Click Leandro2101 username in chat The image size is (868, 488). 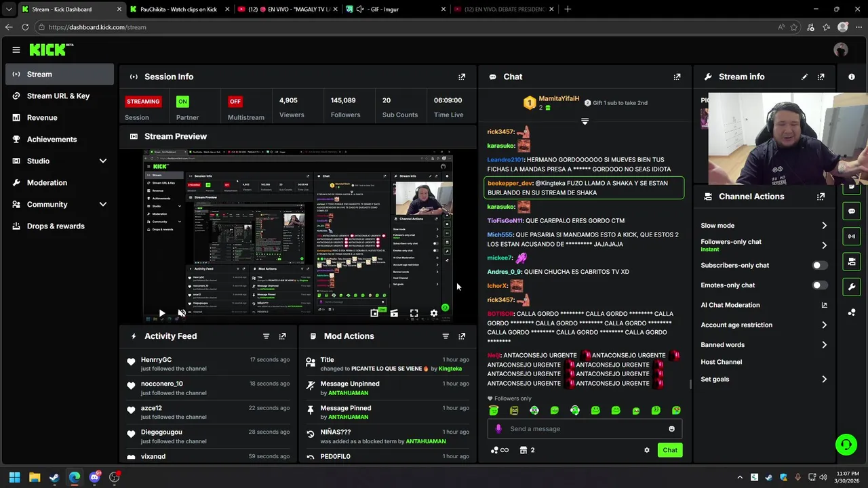tap(505, 160)
